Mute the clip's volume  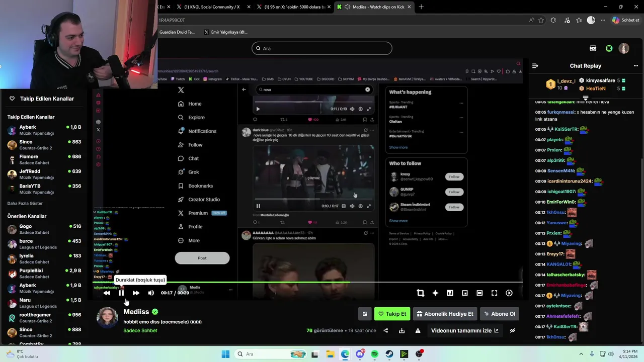151,293
